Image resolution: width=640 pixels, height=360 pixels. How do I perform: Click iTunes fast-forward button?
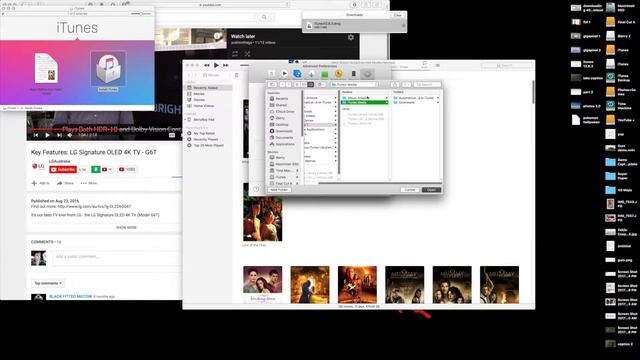[225, 65]
